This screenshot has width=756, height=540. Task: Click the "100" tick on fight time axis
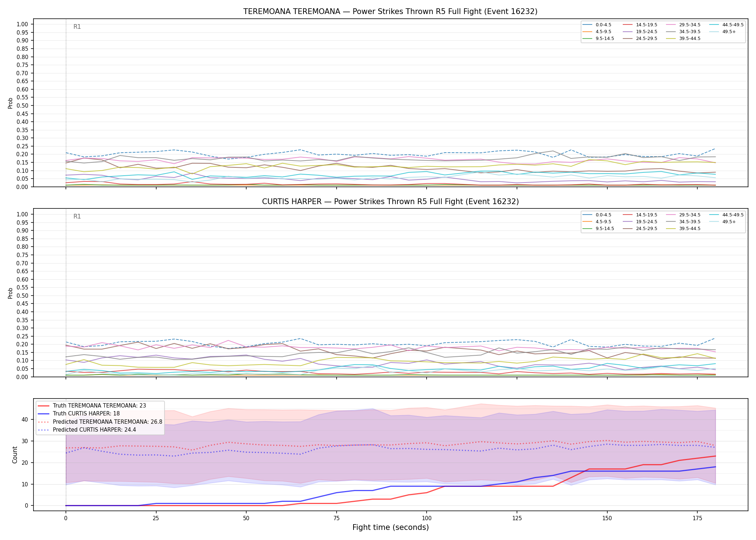click(x=427, y=518)
